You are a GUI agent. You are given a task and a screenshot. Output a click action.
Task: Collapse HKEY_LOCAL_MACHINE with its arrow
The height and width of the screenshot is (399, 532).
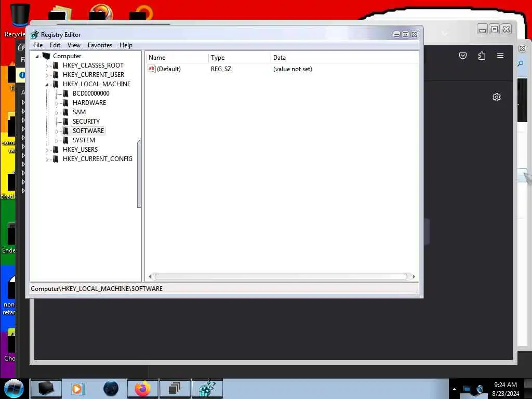[x=47, y=85]
